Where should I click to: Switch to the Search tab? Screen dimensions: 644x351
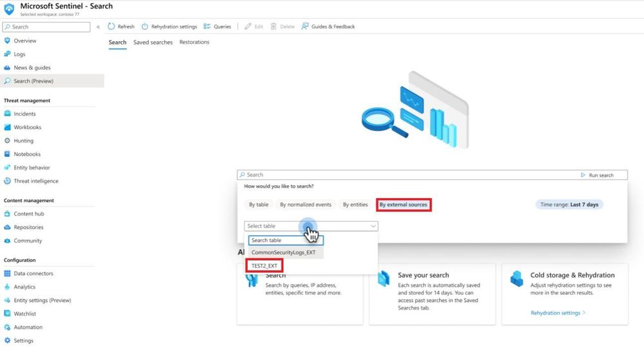pyautogui.click(x=117, y=43)
